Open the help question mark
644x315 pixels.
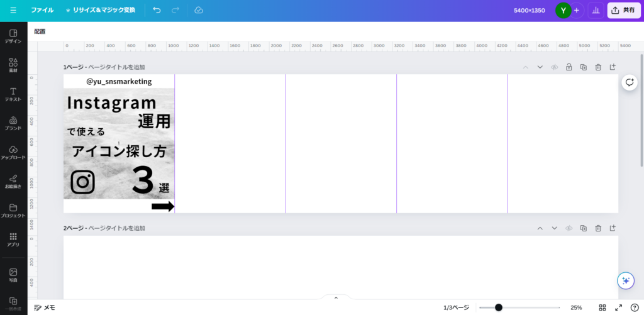pos(635,307)
